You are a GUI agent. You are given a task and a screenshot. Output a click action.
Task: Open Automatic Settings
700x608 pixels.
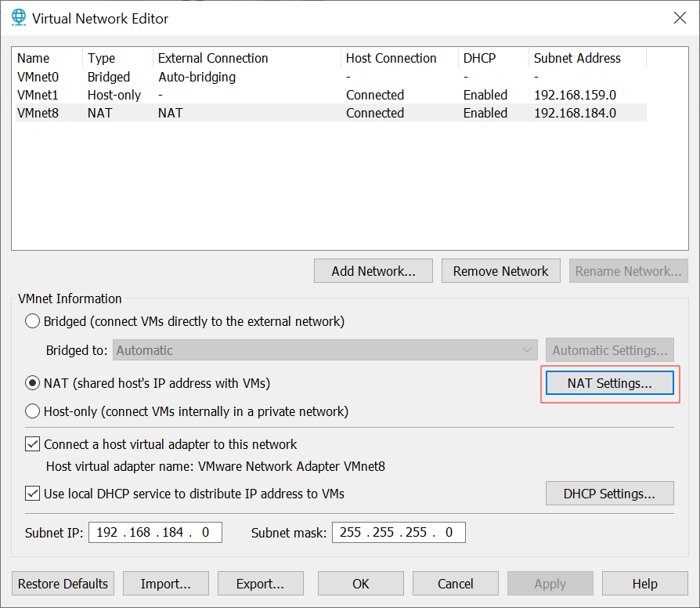point(610,350)
